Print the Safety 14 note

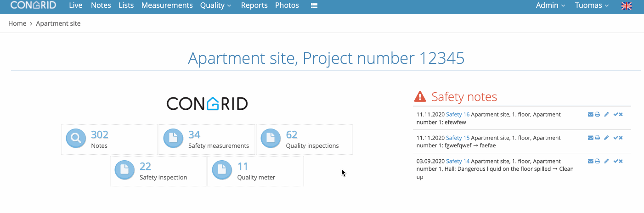[597, 161]
